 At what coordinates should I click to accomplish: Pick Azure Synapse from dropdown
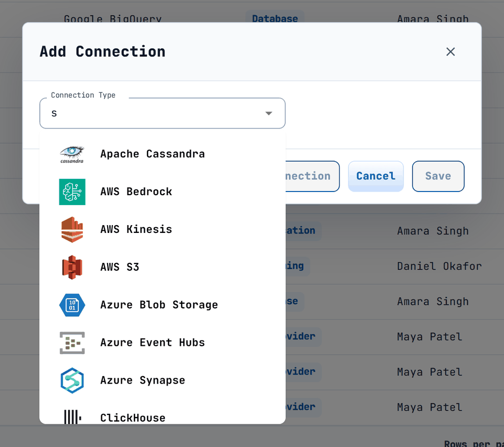(x=162, y=380)
